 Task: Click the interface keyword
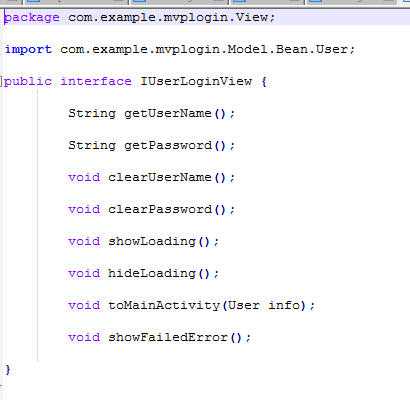(x=96, y=81)
